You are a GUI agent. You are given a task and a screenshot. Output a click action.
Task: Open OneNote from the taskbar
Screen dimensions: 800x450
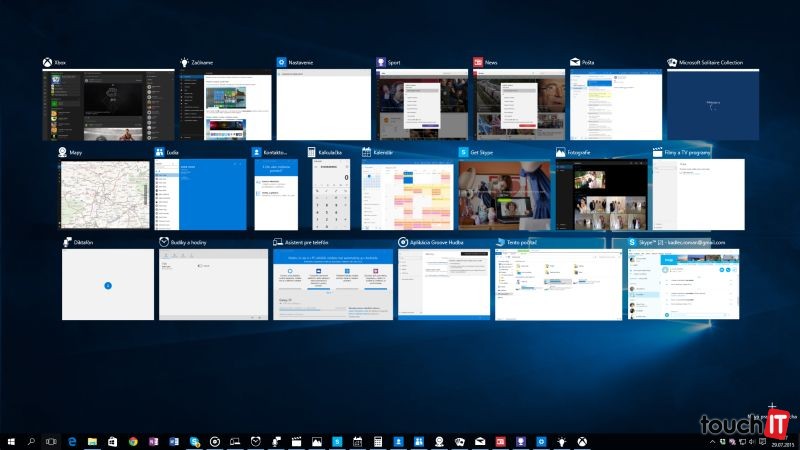coord(154,441)
